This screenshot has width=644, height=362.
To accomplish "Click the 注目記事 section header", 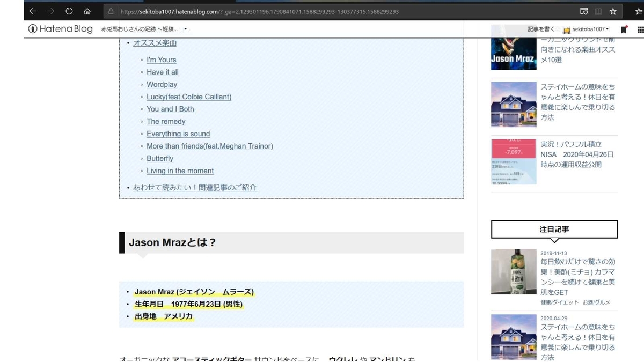I will (554, 229).
